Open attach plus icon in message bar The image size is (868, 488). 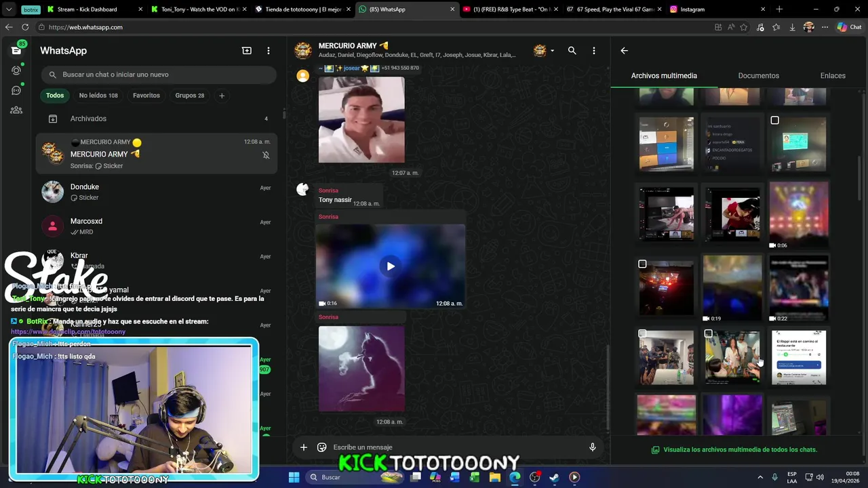pyautogui.click(x=304, y=447)
